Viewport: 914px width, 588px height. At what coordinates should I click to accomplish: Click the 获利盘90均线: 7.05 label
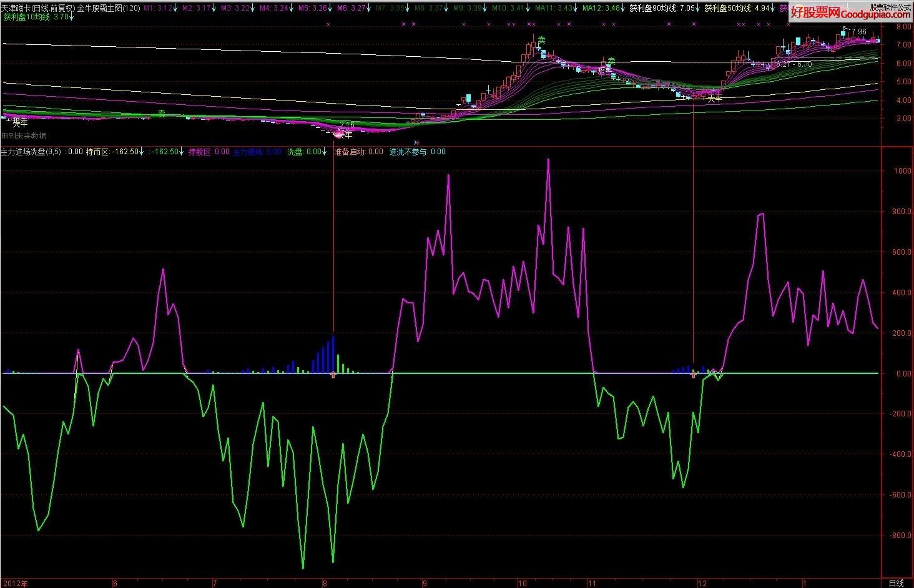click(x=662, y=8)
